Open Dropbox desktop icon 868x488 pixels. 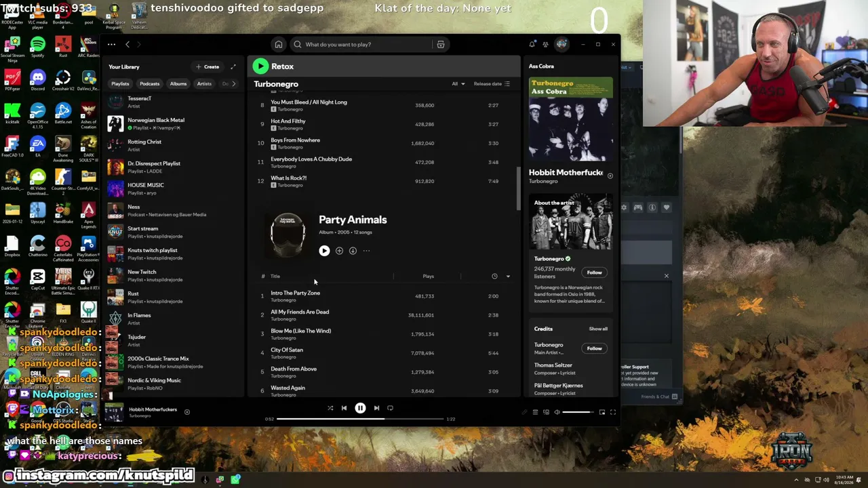click(x=12, y=246)
